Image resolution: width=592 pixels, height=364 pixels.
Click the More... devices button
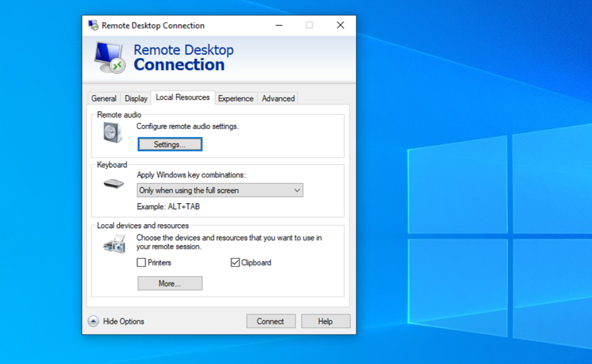170,283
